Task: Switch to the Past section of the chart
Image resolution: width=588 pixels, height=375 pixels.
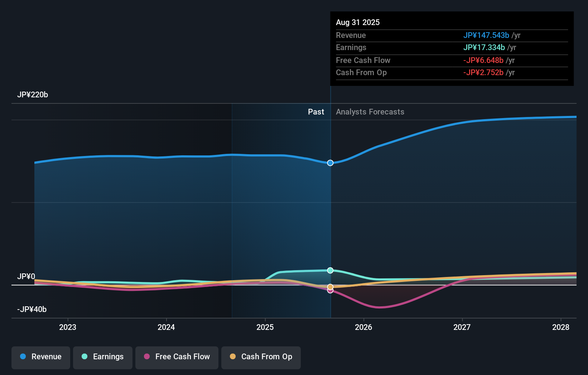Action: (316, 112)
